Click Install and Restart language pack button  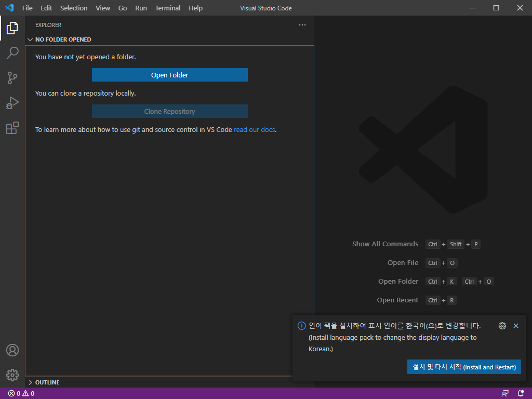coord(464,367)
